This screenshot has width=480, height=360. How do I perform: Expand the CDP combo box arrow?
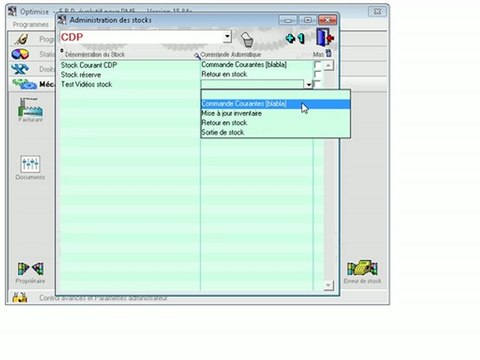click(x=227, y=36)
